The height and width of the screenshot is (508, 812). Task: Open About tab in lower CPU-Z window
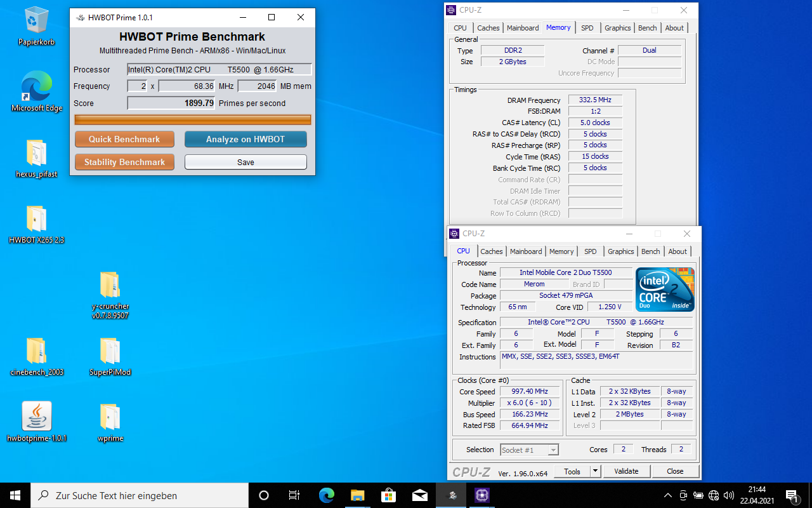[x=678, y=251]
